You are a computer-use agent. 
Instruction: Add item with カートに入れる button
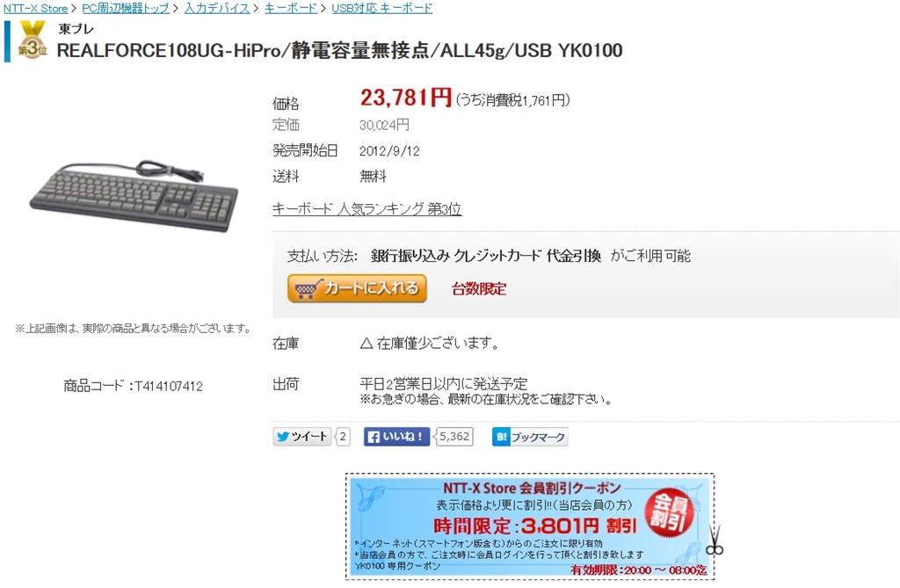357,288
